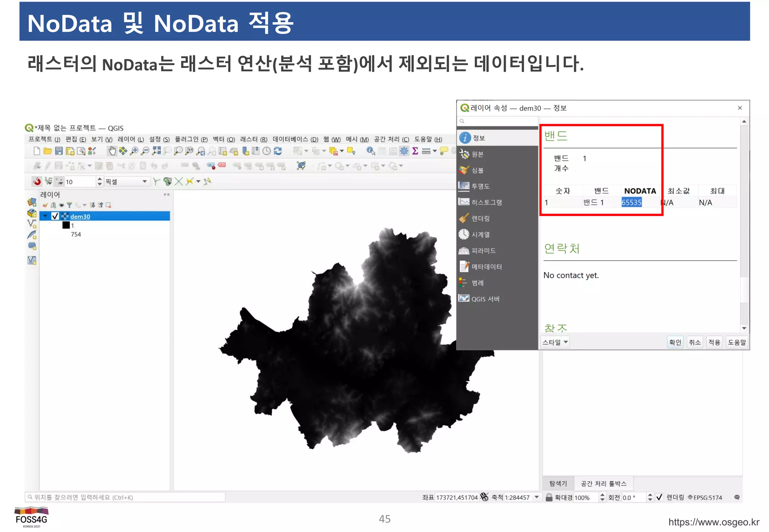Adjust the rotation 0.0° spinner arrows
769x532 pixels.
650,497
